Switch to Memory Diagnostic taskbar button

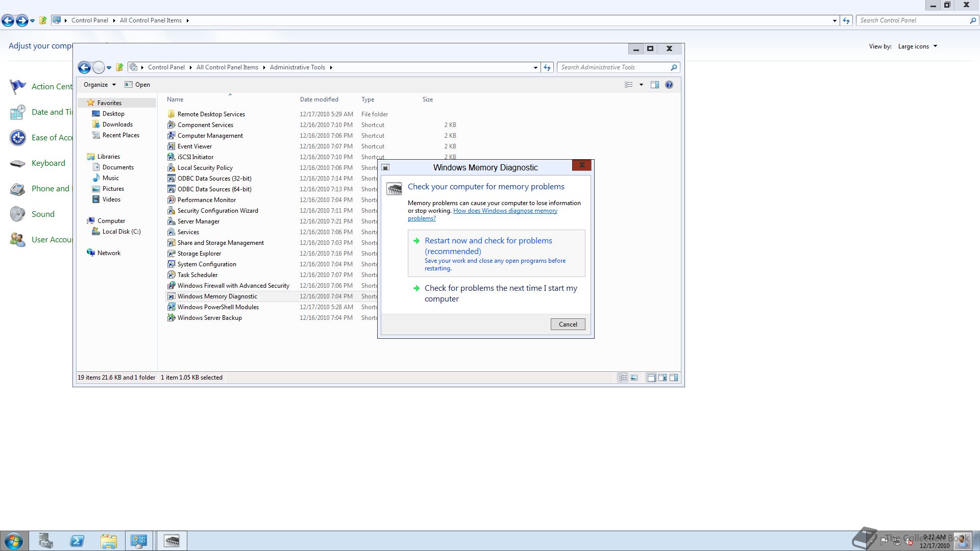[171, 541]
